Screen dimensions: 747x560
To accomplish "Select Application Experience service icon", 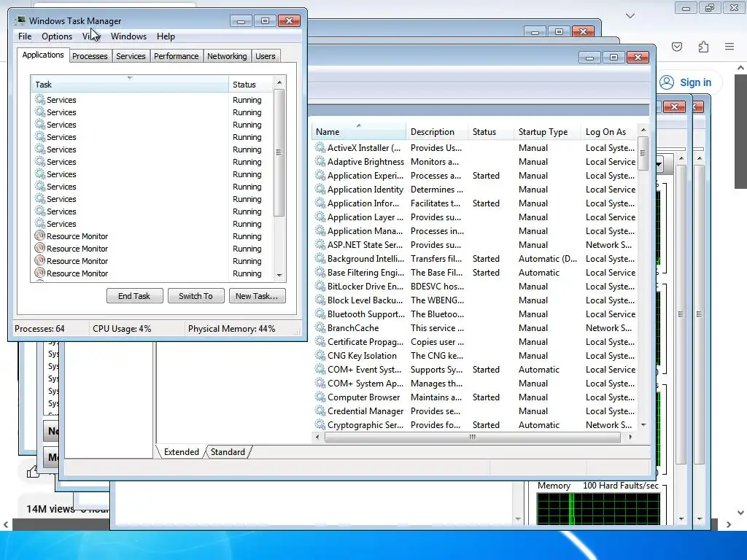I will tap(320, 175).
